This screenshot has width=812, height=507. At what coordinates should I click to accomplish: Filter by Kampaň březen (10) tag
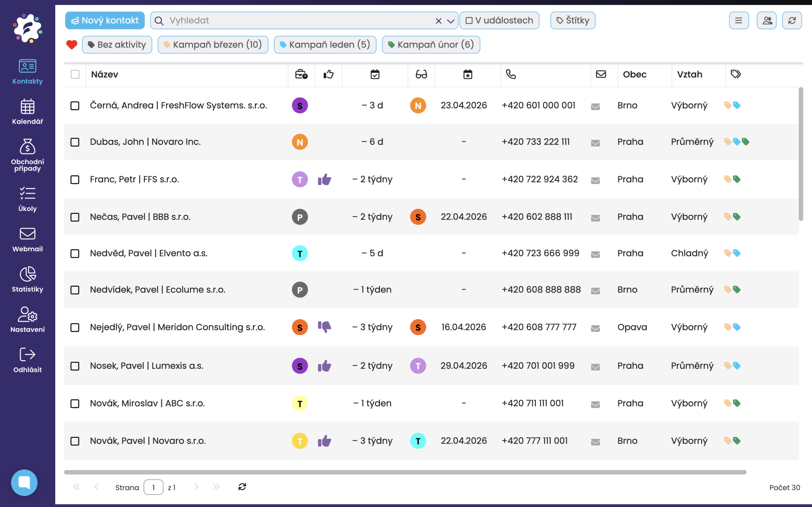(213, 45)
